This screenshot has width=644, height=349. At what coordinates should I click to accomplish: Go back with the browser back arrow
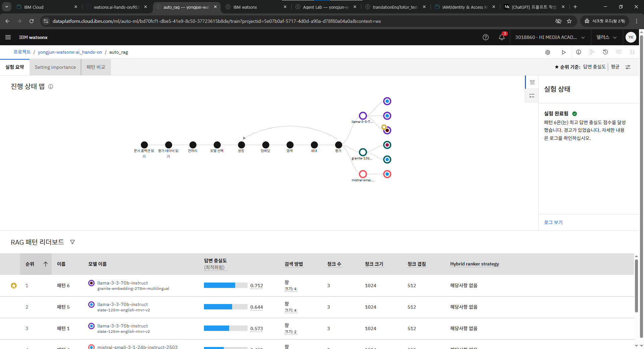[x=7, y=21]
